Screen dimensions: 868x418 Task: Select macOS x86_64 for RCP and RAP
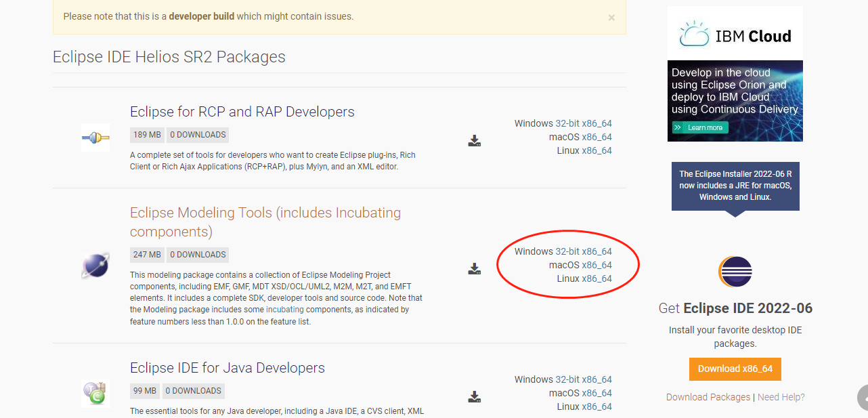596,137
